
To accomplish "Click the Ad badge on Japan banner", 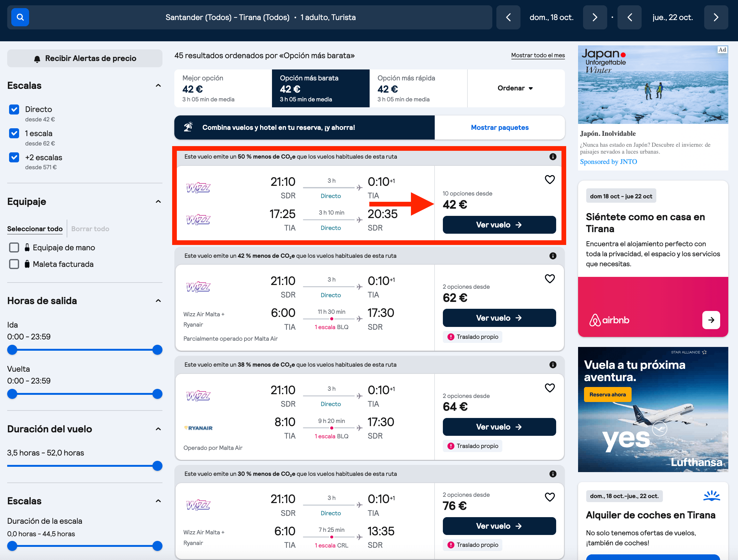I will tap(722, 50).
